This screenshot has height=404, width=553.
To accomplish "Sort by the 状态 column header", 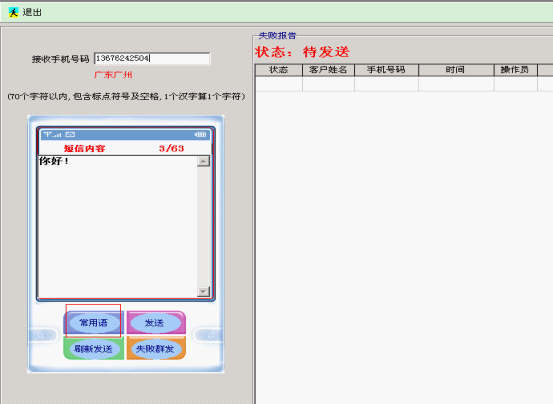I will point(279,70).
